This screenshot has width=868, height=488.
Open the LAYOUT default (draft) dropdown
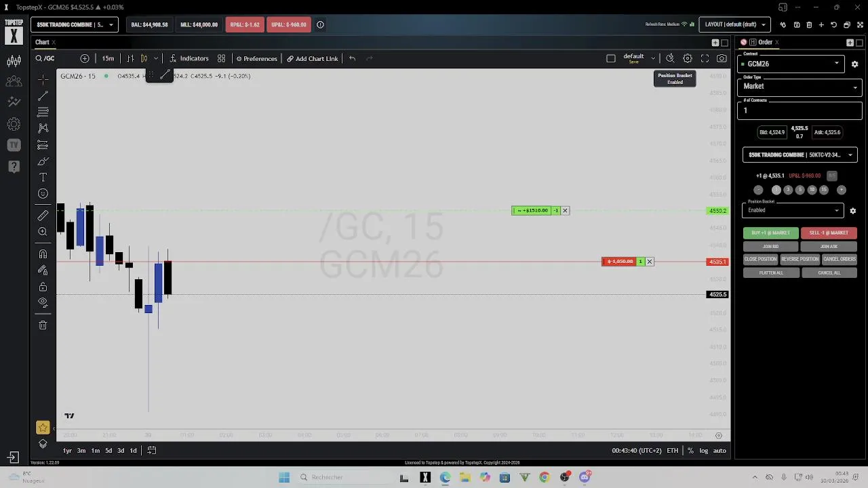pos(735,24)
